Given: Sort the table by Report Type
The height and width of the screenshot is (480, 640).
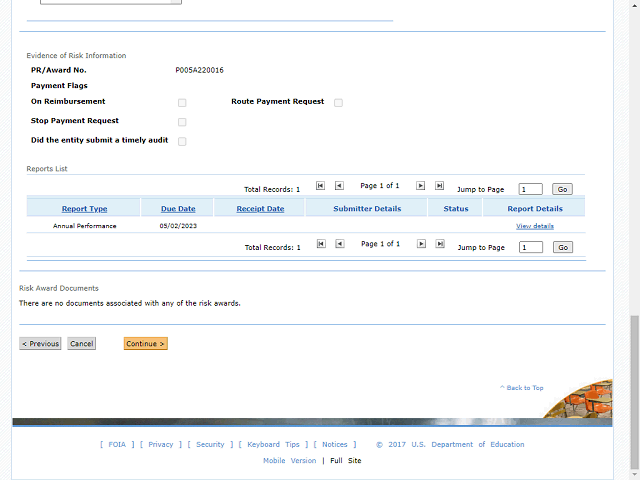Looking at the screenshot, I should pos(84,209).
